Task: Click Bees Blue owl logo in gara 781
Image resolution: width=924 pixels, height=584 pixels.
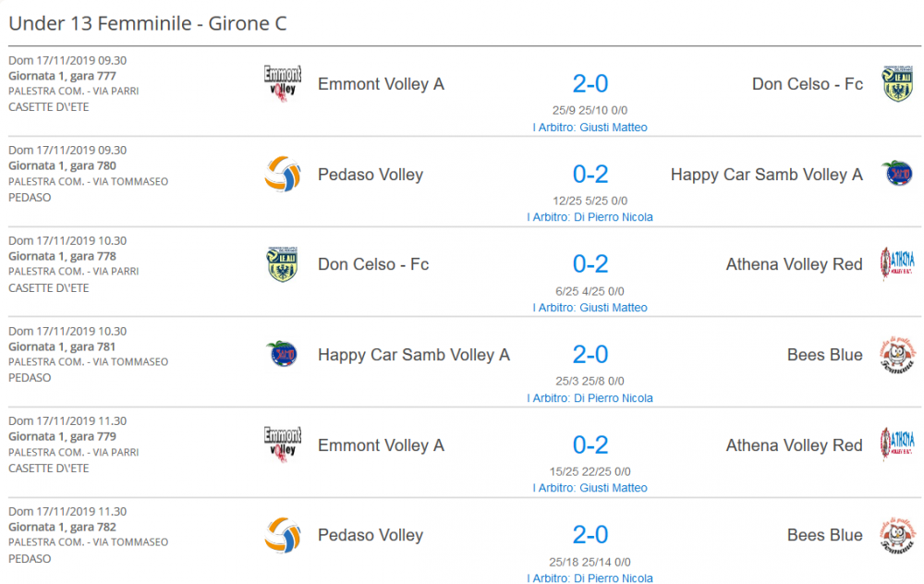Action: 897,355
